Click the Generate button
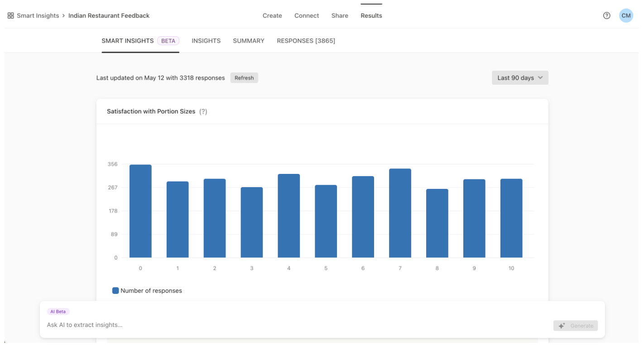Screen dimensions: 644x346 click(x=576, y=326)
